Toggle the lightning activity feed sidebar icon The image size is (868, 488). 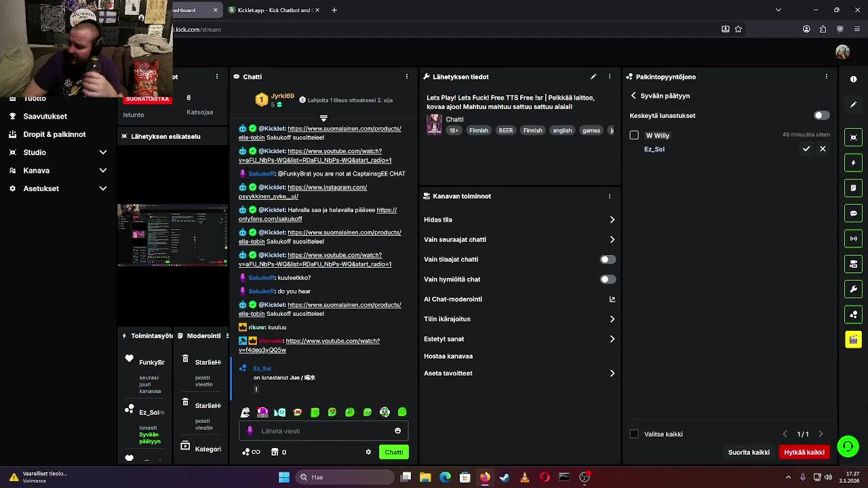coord(854,163)
